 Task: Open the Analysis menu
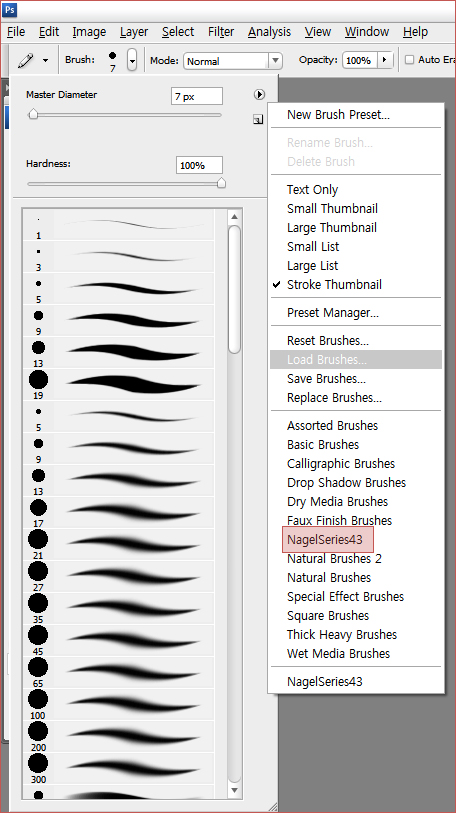point(269,32)
